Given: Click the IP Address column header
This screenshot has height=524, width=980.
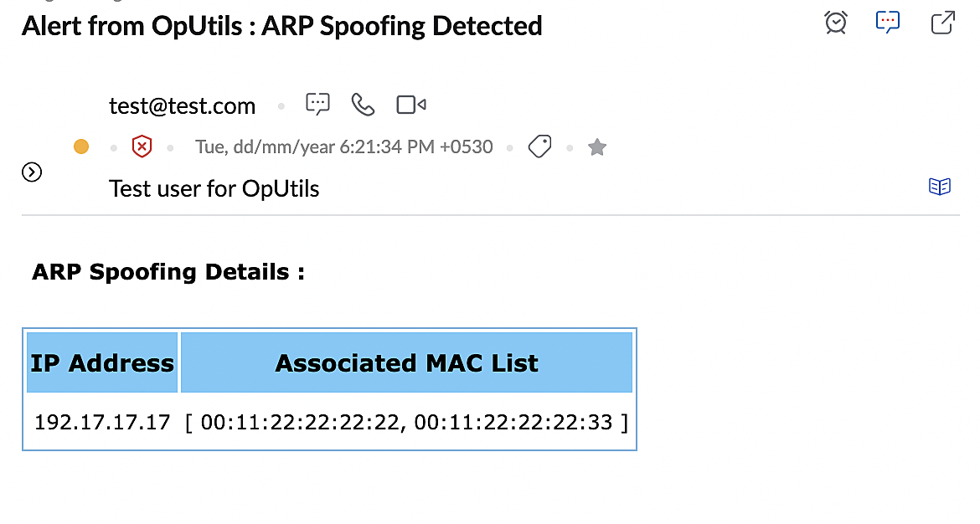Looking at the screenshot, I should click(102, 362).
